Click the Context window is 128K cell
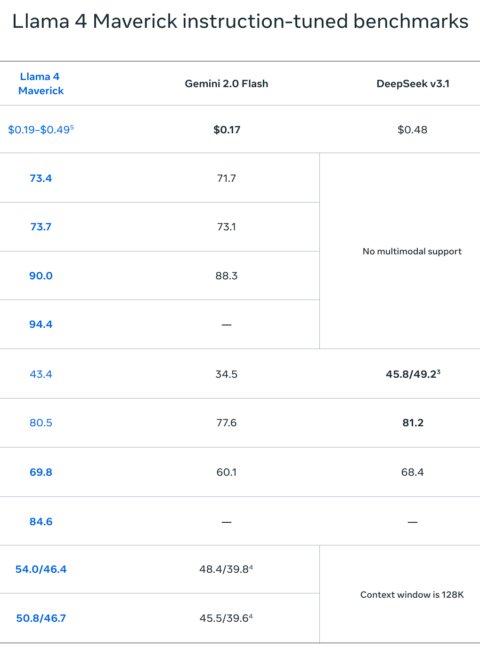 coord(412,594)
